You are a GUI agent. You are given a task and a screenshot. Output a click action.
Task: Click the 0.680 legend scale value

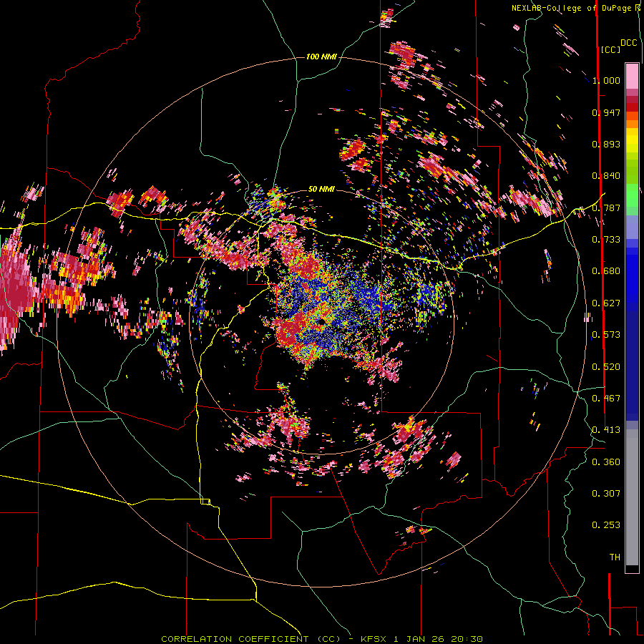click(x=606, y=271)
